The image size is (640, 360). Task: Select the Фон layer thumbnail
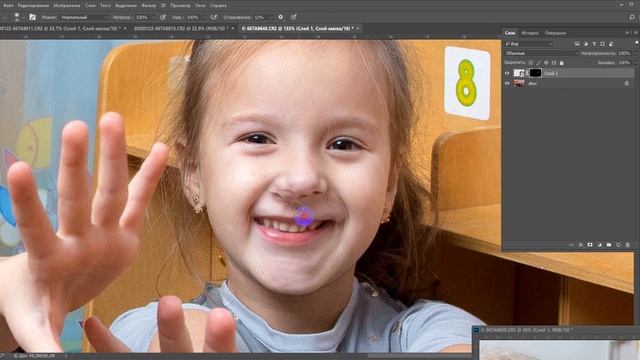519,83
